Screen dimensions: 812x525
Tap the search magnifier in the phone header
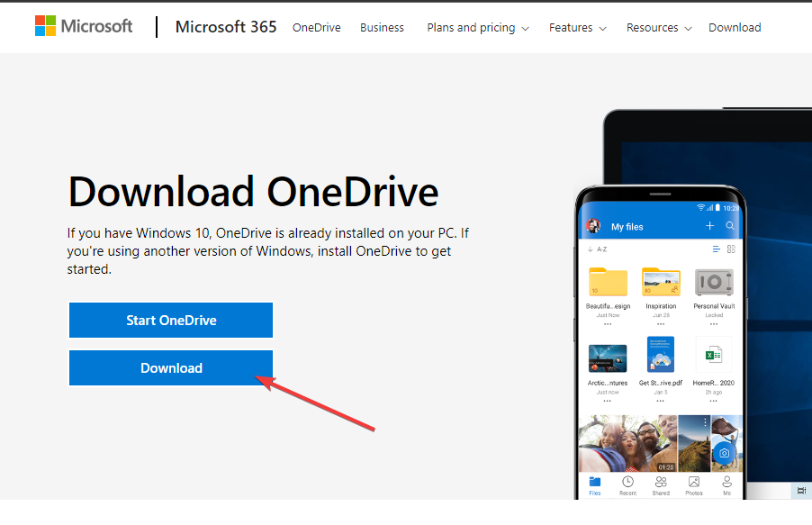tap(730, 226)
